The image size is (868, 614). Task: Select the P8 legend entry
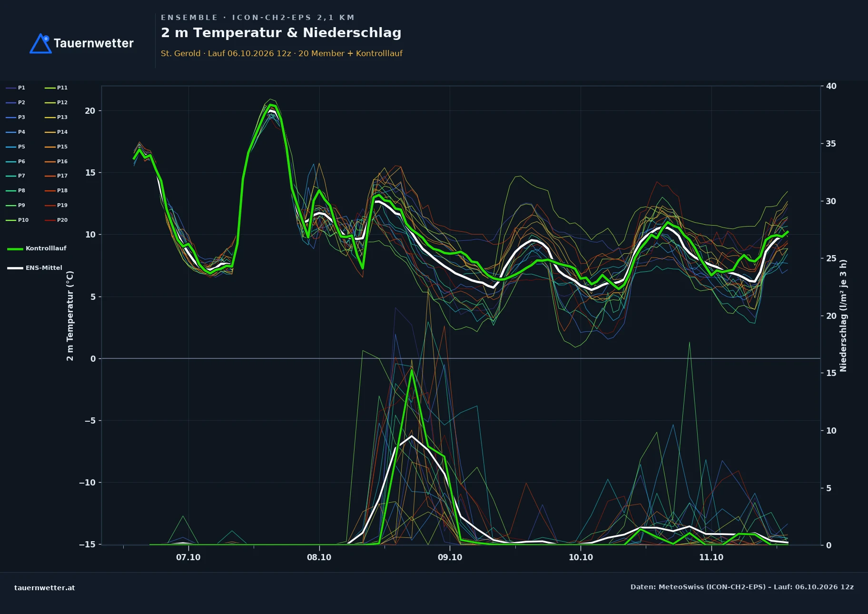[x=16, y=190]
